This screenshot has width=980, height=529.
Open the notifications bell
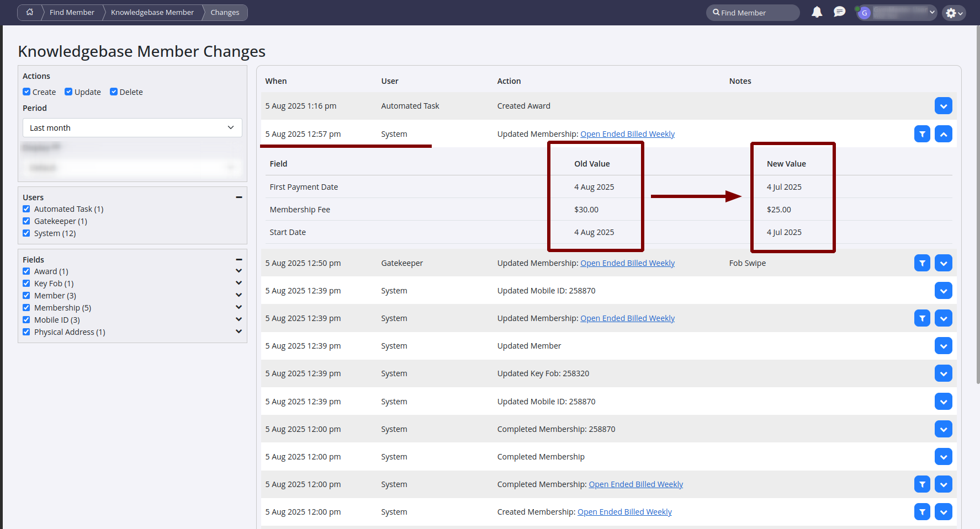pyautogui.click(x=817, y=12)
